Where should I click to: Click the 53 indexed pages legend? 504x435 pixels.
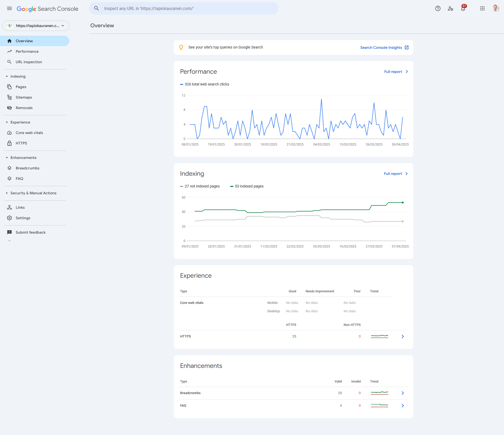247,186
